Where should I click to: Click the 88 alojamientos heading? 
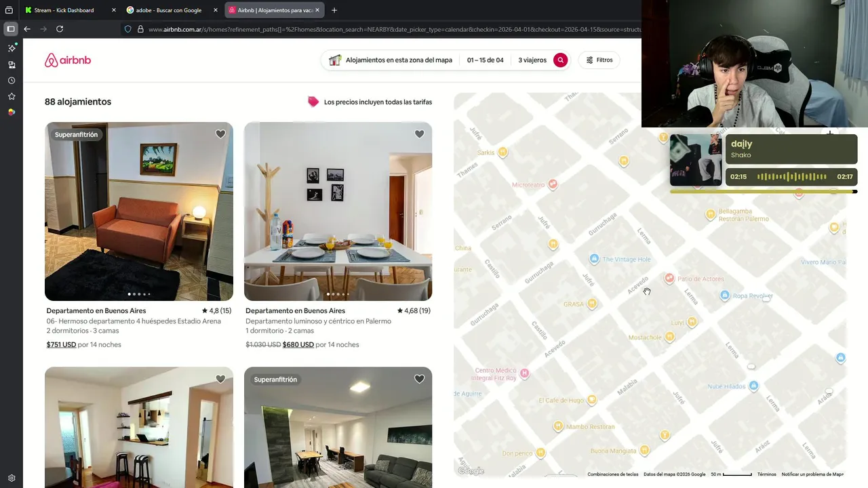(x=78, y=102)
